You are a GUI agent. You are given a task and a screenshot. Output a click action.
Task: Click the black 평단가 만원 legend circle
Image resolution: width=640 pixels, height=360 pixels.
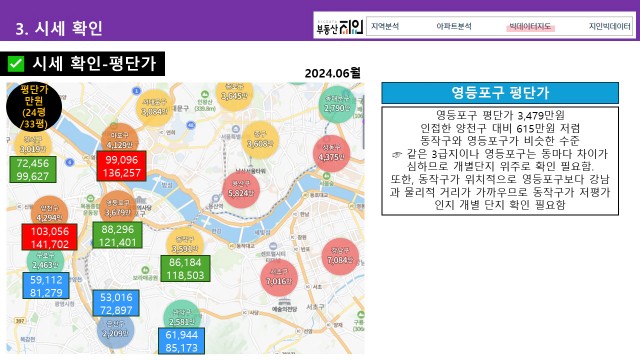click(34, 107)
